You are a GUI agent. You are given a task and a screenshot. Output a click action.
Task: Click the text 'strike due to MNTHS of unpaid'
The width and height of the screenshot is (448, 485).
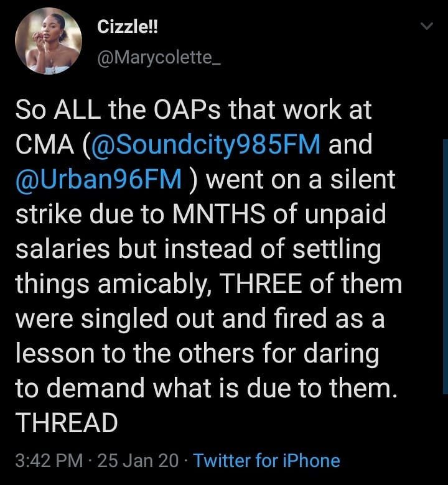200,214
